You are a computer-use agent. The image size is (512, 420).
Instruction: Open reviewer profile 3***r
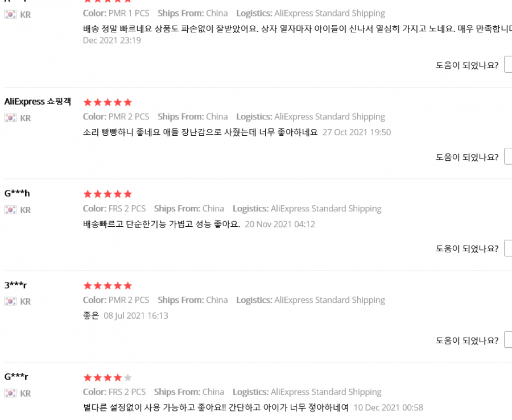pyautogui.click(x=16, y=285)
